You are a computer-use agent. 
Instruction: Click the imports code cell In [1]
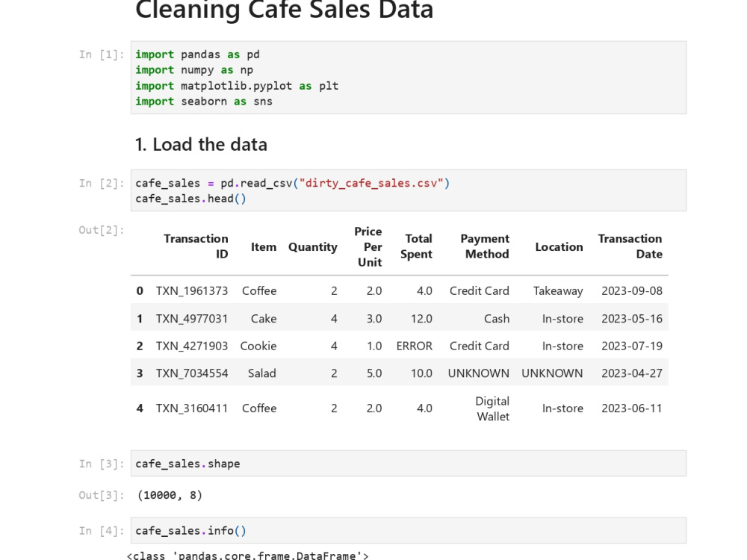click(409, 78)
